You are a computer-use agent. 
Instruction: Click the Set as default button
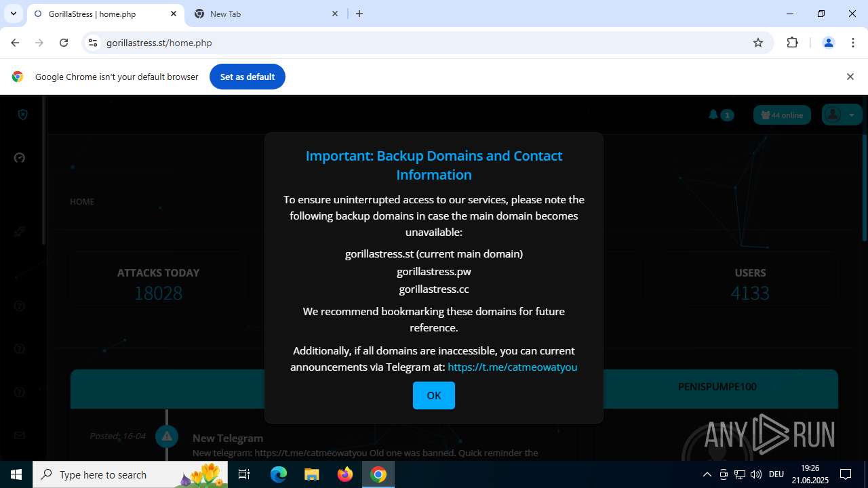coord(248,77)
